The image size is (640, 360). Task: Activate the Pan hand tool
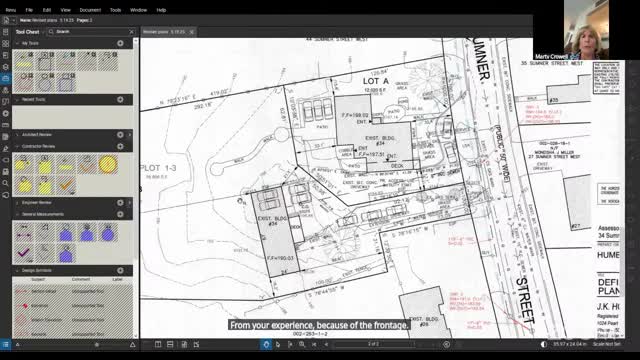(x=266, y=344)
